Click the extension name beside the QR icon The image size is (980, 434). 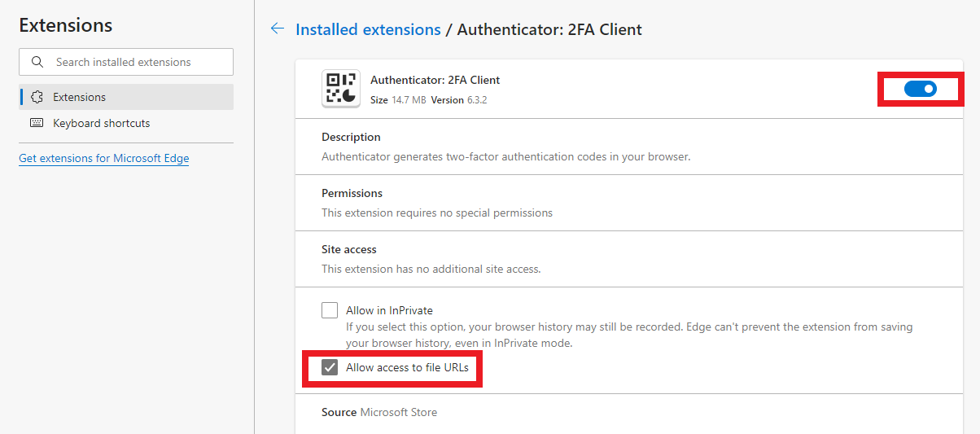[435, 80]
